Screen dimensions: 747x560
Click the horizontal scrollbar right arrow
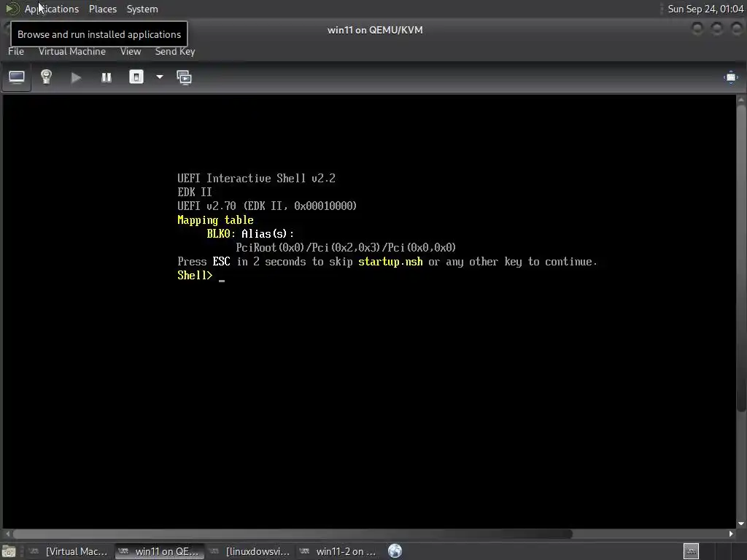click(731, 534)
